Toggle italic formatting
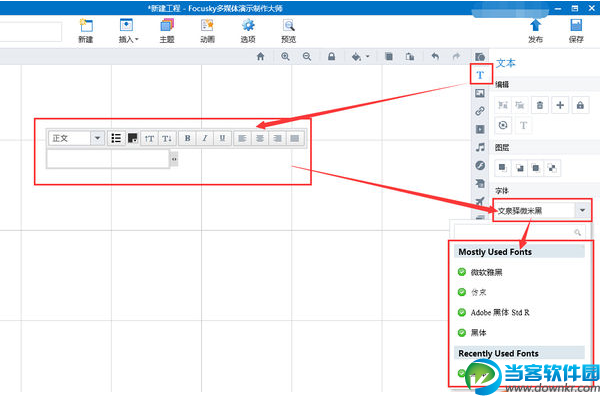This screenshot has width=601, height=402. coord(205,138)
